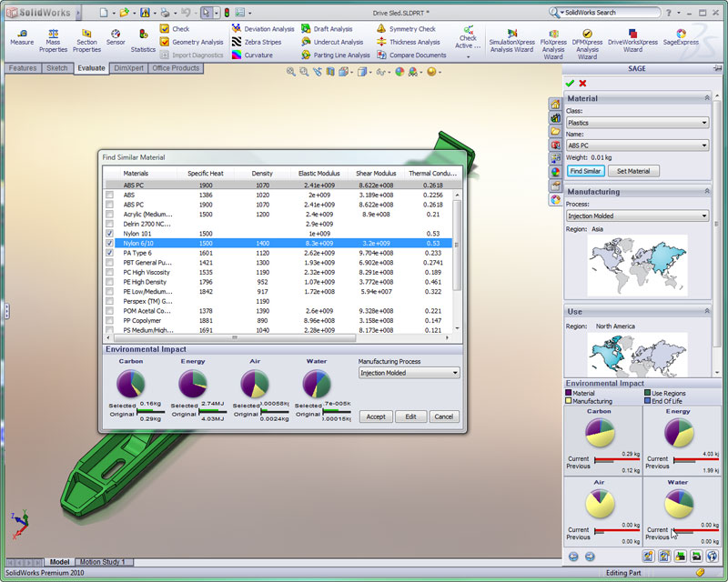Screen dimensions: 728x582
Task: Switch to the Sketch tab
Action: [x=57, y=68]
